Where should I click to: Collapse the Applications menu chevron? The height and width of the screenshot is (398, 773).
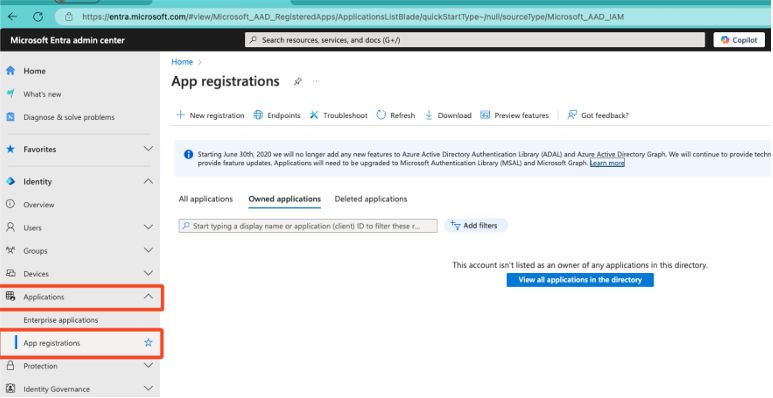tap(148, 296)
